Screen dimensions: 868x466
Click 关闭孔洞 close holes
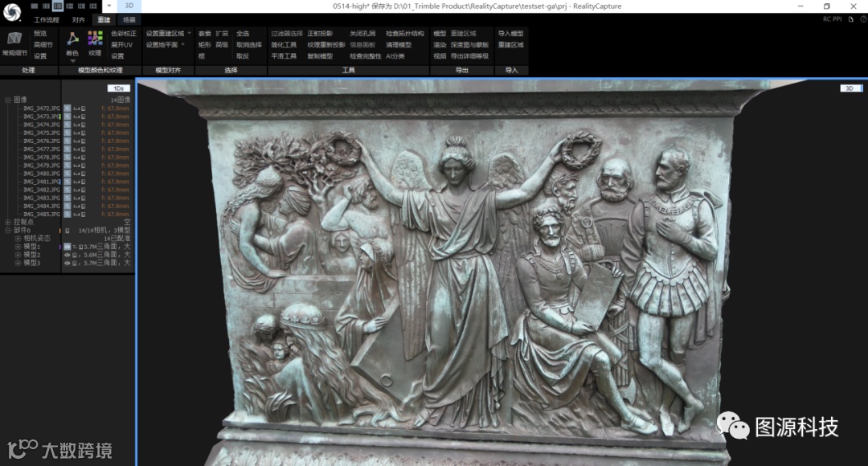point(362,34)
